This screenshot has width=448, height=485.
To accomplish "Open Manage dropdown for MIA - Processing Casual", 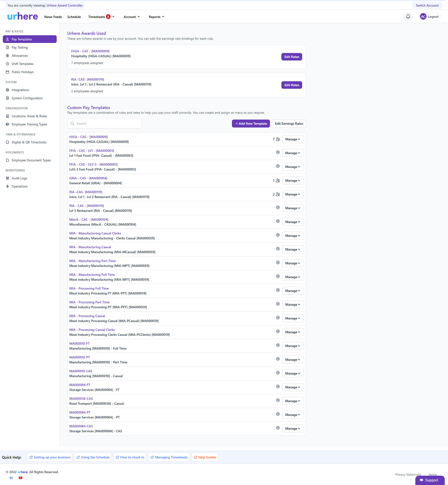I will [x=293, y=318].
